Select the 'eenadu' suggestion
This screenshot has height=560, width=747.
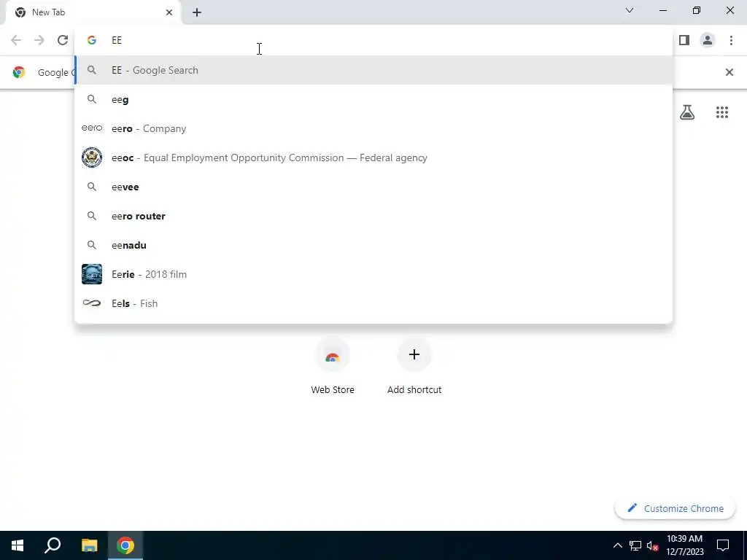tap(373, 245)
